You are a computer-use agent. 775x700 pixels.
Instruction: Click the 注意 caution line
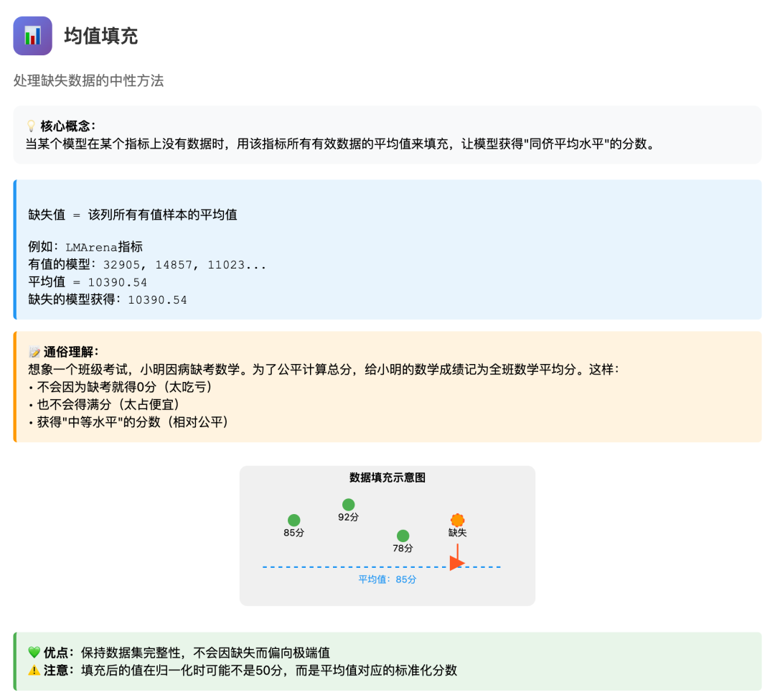(x=243, y=671)
